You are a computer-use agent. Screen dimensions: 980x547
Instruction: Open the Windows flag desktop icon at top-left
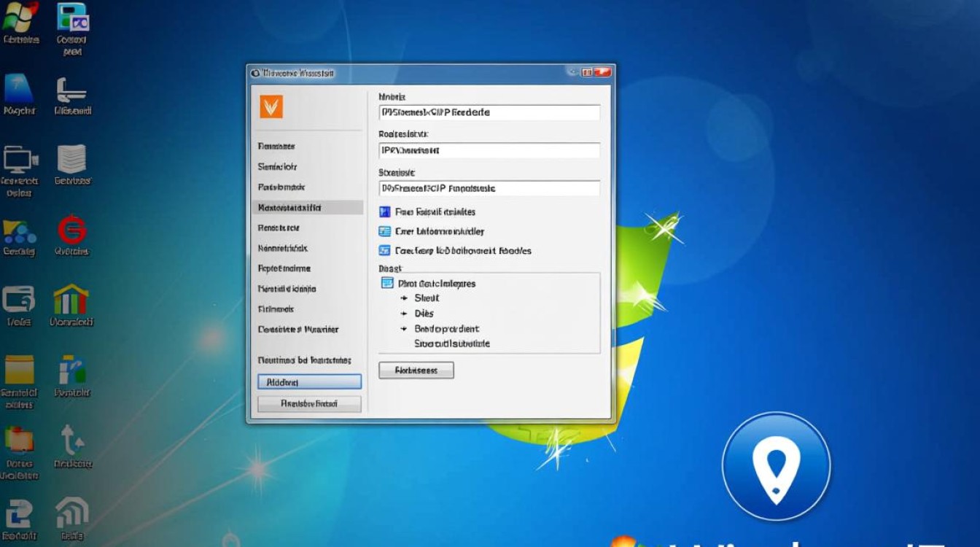[20, 18]
